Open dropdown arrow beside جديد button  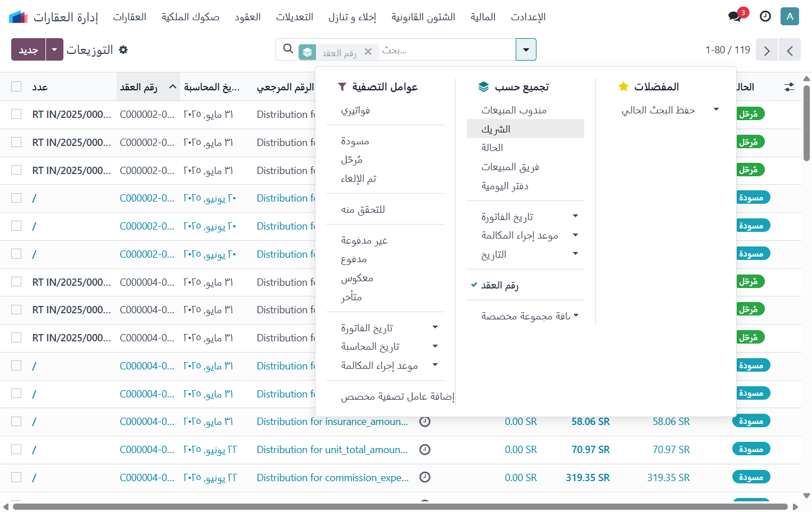[x=54, y=49]
